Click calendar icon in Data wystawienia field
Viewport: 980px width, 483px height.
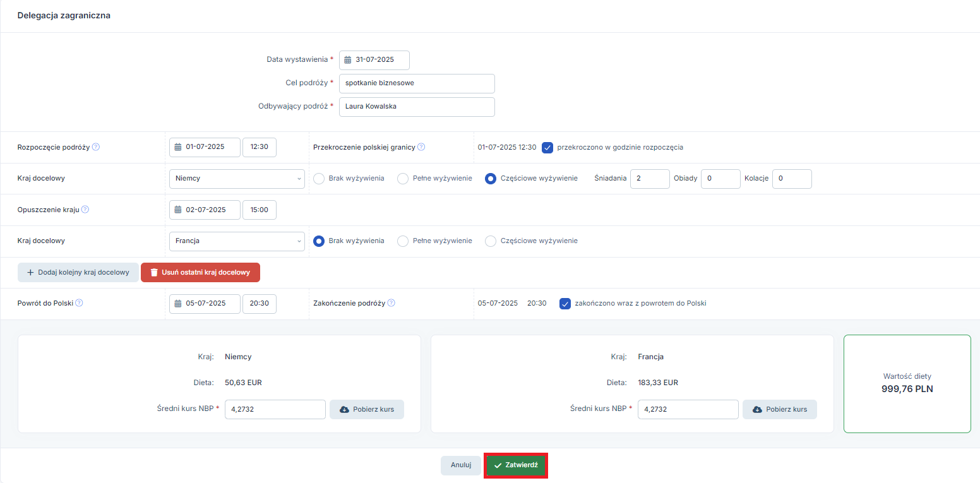[347, 60]
